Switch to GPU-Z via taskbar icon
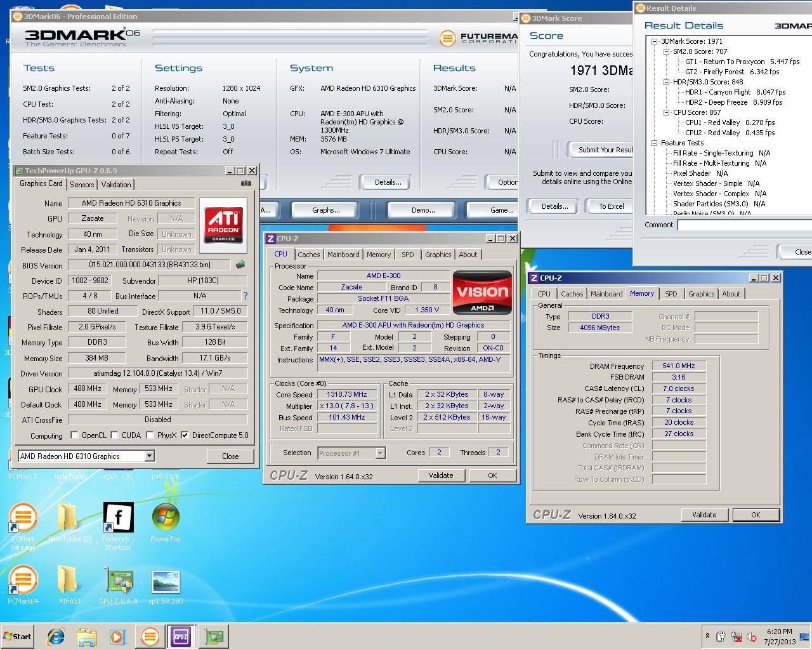812x650 pixels. (x=214, y=637)
